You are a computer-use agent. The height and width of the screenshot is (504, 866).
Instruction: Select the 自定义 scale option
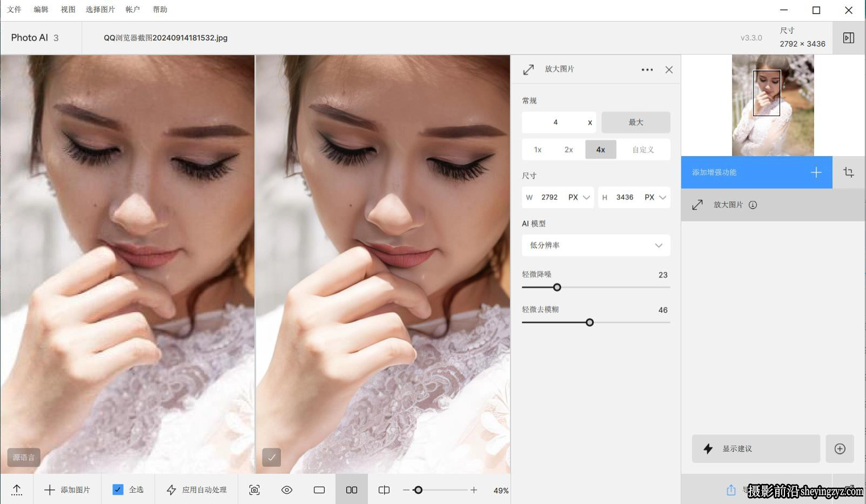coord(643,150)
